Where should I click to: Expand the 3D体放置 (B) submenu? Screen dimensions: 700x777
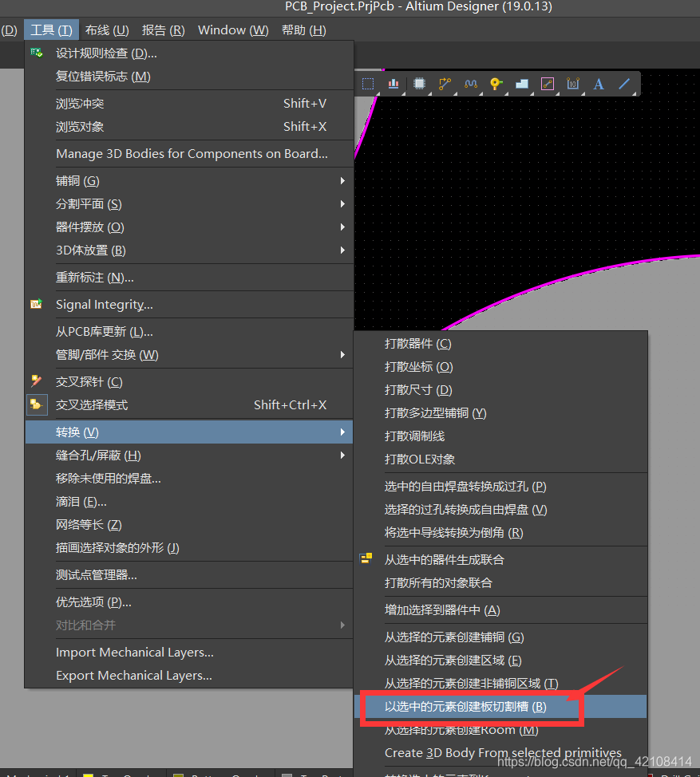pyautogui.click(x=189, y=250)
